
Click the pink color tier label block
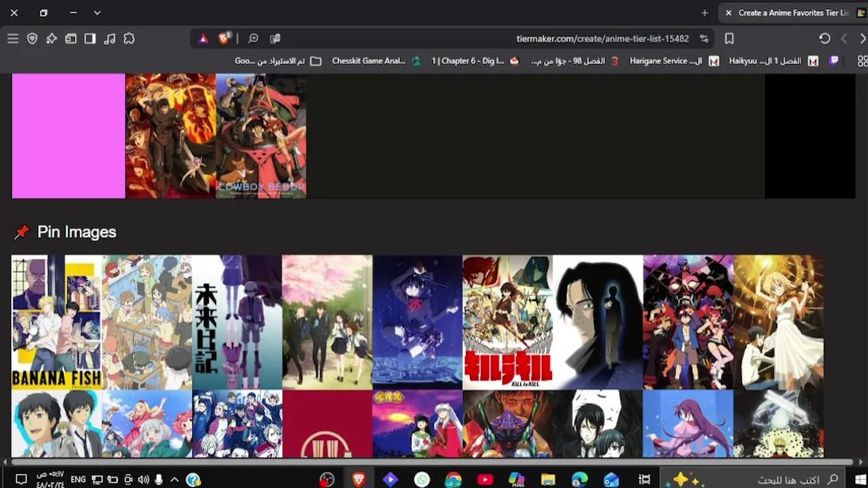click(x=68, y=136)
